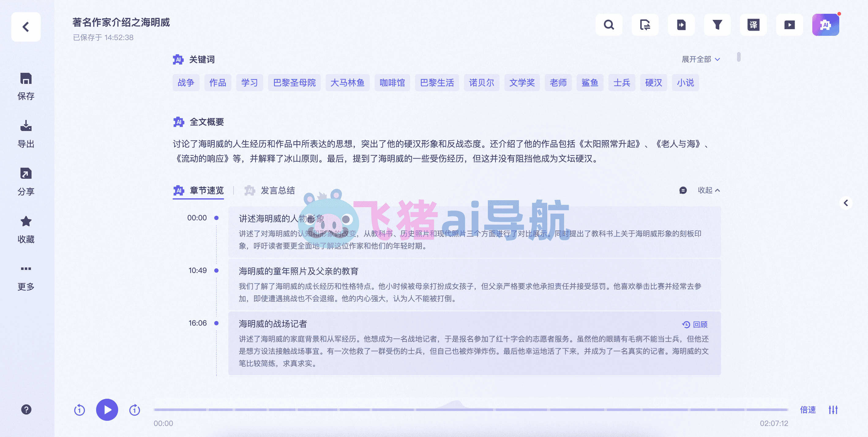Select the 老师 keyword tag

[x=558, y=83]
